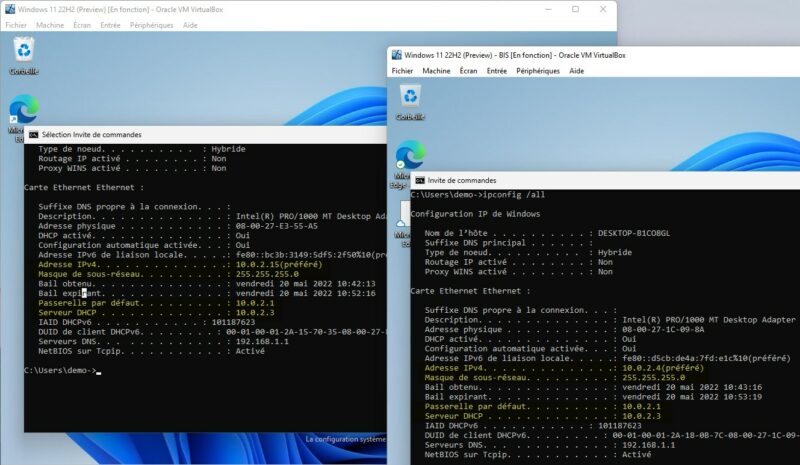Image resolution: width=800 pixels, height=465 pixels.
Task: Click NetBIOS sur Tcpip Activé in BIS console
Action: coord(538,455)
